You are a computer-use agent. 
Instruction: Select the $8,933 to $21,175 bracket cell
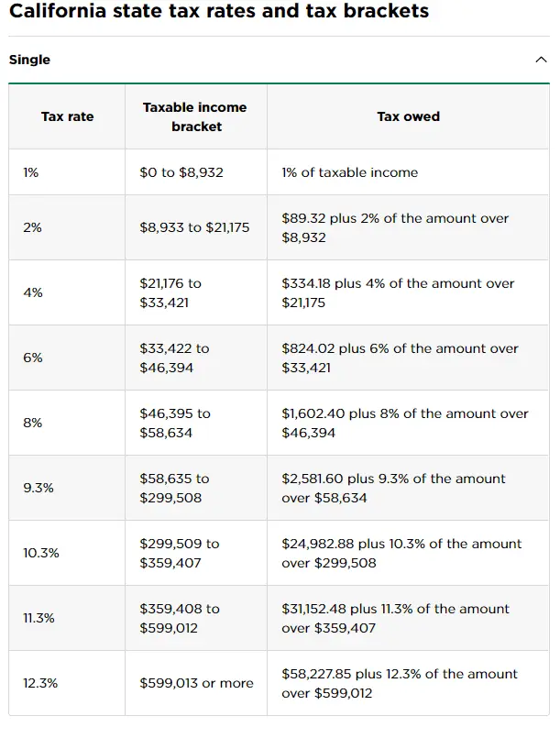(x=194, y=227)
